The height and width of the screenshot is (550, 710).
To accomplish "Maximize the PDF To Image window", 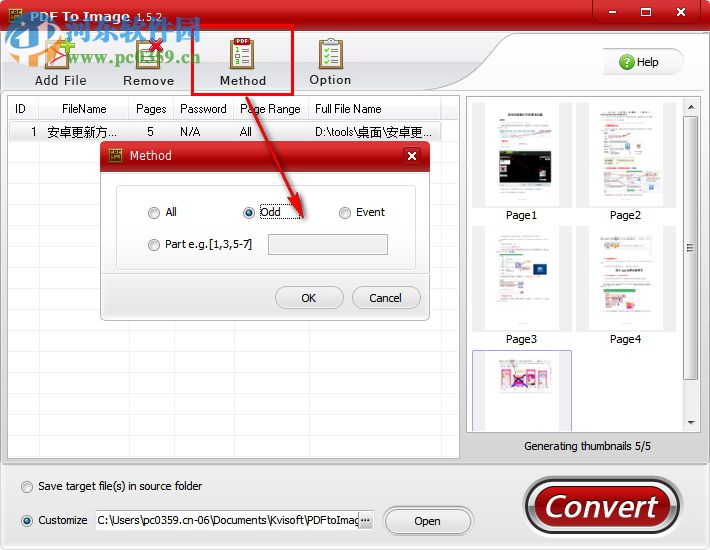I will [x=646, y=12].
